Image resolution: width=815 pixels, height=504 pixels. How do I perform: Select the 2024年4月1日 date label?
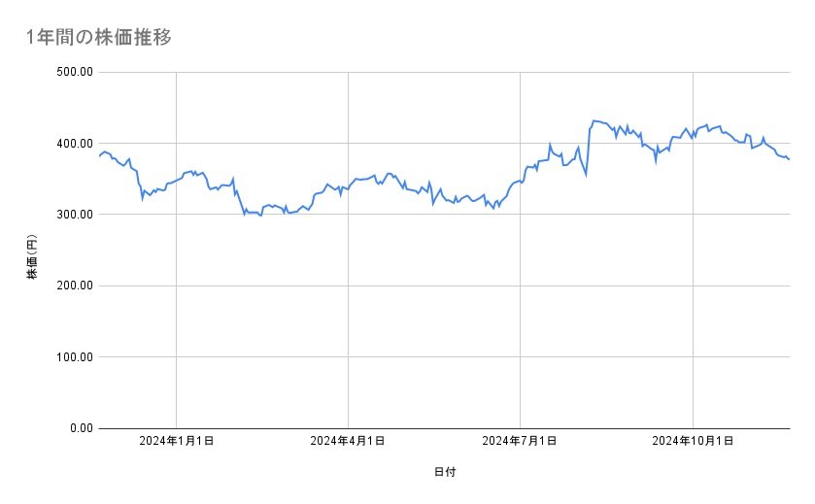348,441
